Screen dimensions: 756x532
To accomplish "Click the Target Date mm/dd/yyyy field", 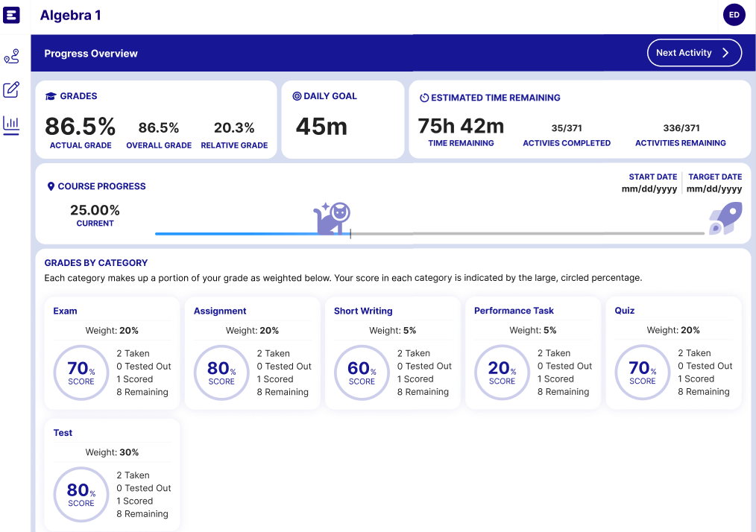I will [714, 189].
